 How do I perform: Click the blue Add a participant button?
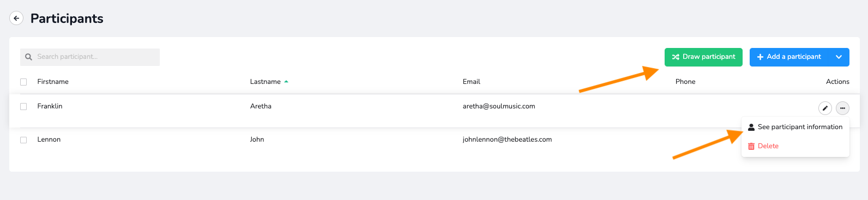click(789, 57)
